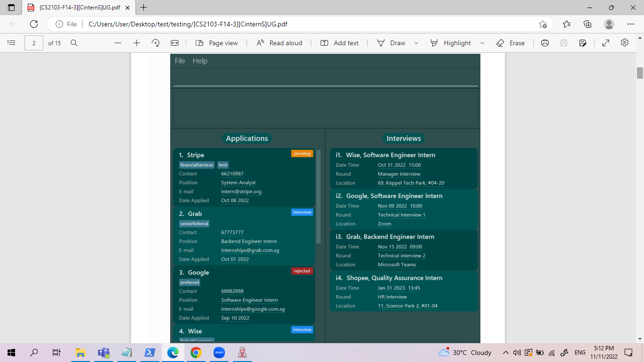Open the browser profile avatar
Screen dimensions: 644x362
coord(609,24)
